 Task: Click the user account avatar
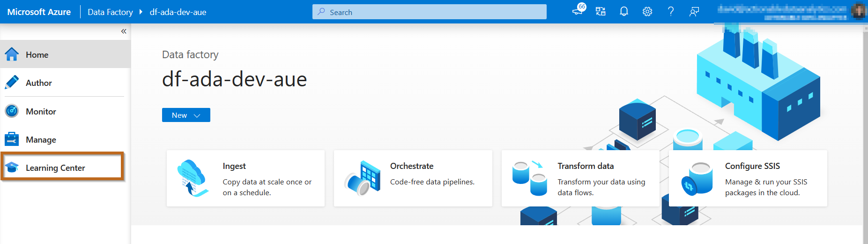[859, 11]
